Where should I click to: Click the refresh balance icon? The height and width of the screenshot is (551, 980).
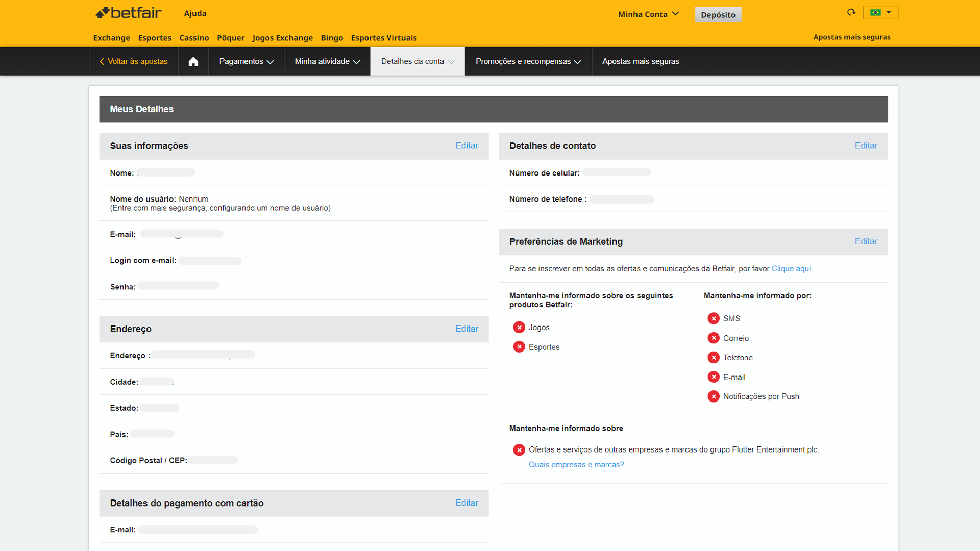(x=851, y=12)
